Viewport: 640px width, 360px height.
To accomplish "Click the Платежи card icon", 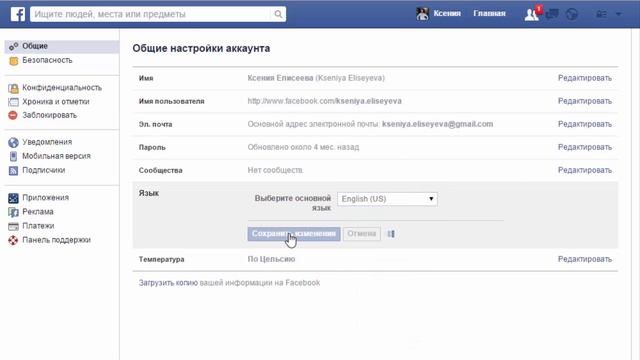I will 13,226.
